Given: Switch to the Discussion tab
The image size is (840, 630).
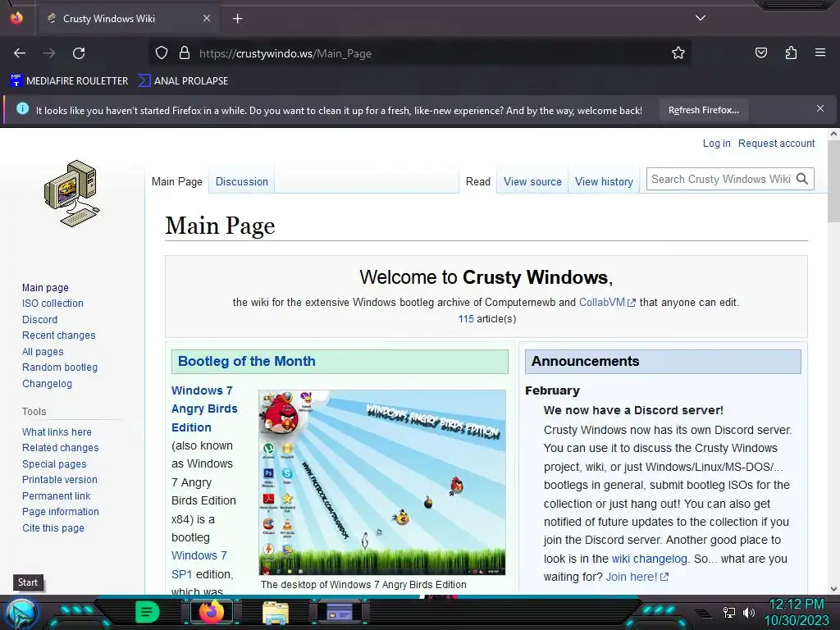Looking at the screenshot, I should tap(242, 181).
